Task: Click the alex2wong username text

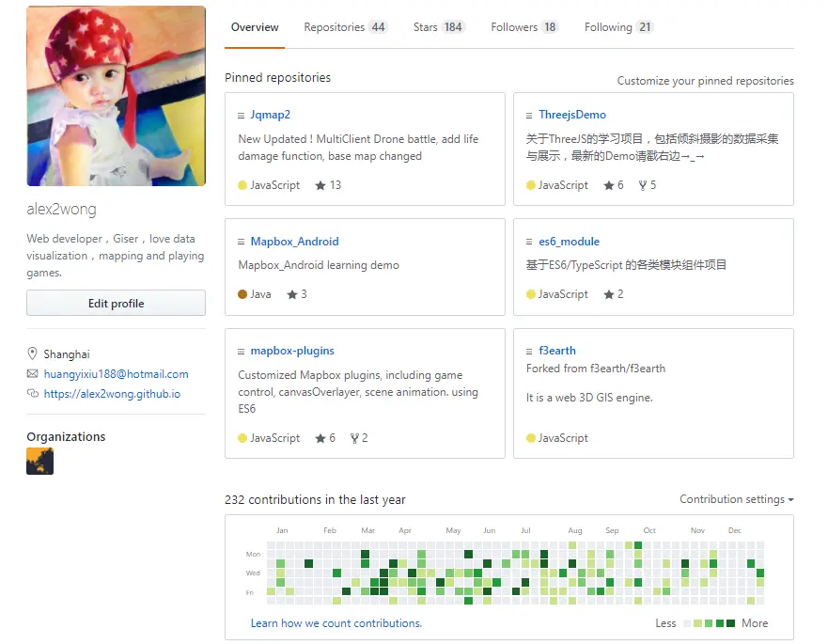Action: tap(61, 210)
